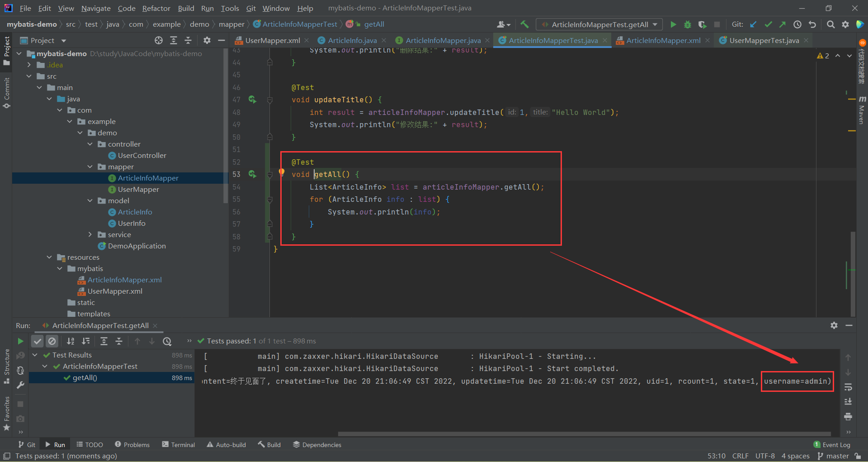Image resolution: width=868 pixels, height=462 pixels.
Task: Expand the .idea folder
Action: [x=29, y=65]
